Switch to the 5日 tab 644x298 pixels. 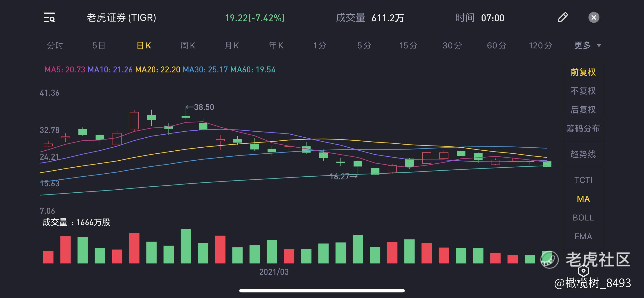coord(99,45)
